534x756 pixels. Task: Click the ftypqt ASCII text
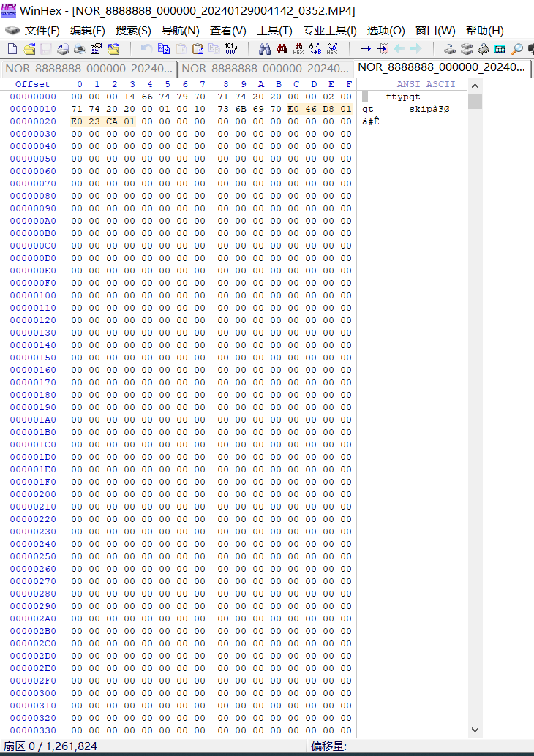403,97
